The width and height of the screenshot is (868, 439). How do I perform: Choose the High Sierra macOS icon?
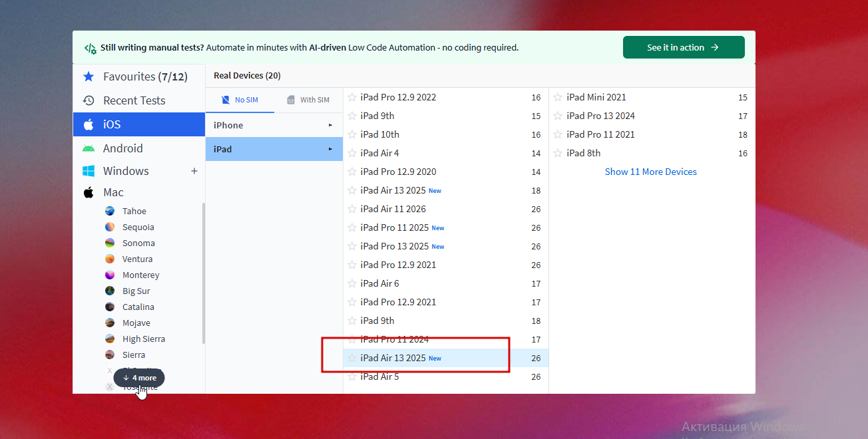coord(110,339)
